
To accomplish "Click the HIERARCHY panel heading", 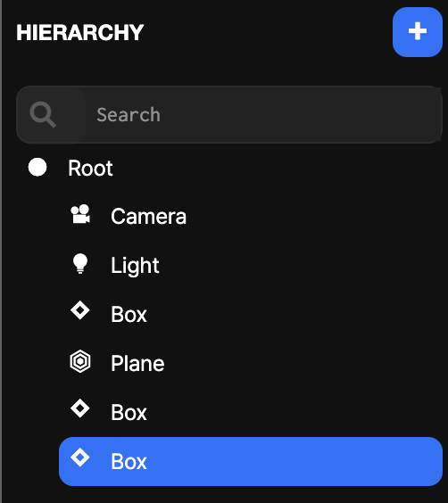I will point(80,32).
